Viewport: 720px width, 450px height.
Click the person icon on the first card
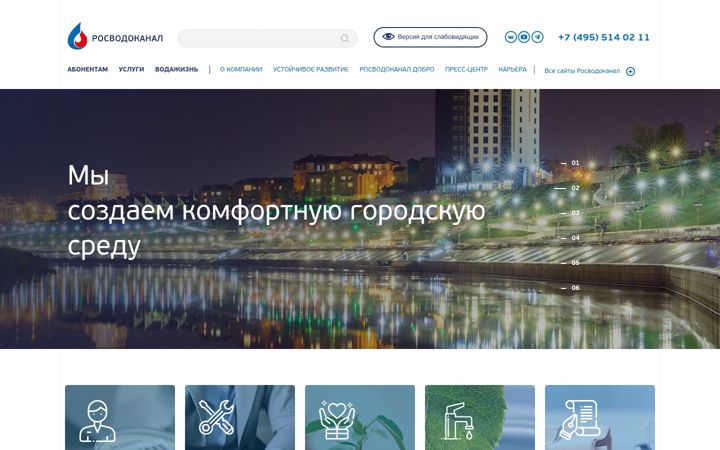[x=97, y=421]
